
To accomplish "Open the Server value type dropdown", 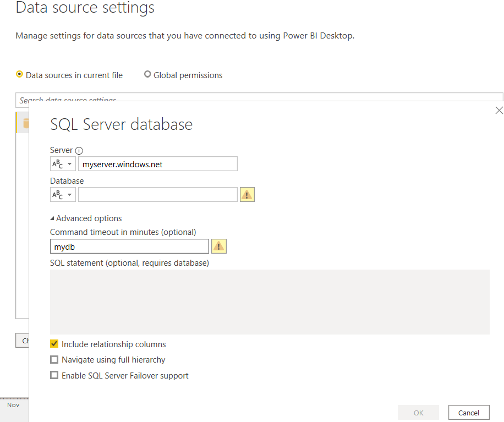I will 63,164.
